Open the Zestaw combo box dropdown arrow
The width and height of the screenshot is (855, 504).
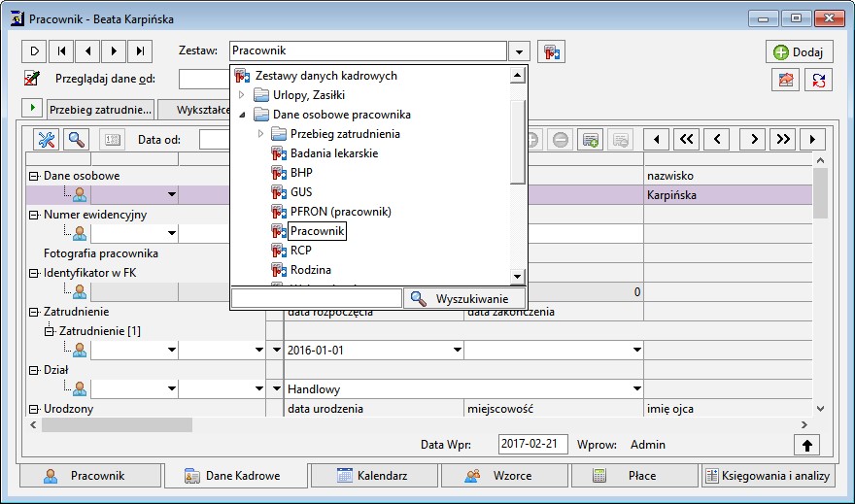(x=520, y=50)
